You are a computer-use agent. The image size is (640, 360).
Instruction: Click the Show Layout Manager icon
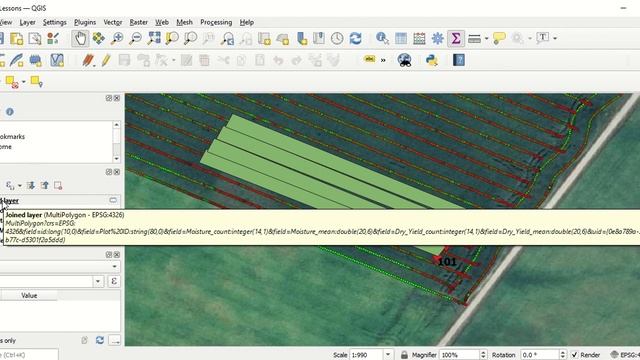coord(35,38)
